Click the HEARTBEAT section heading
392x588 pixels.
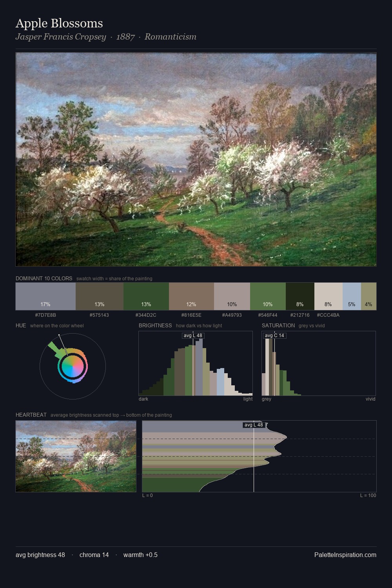(31, 415)
